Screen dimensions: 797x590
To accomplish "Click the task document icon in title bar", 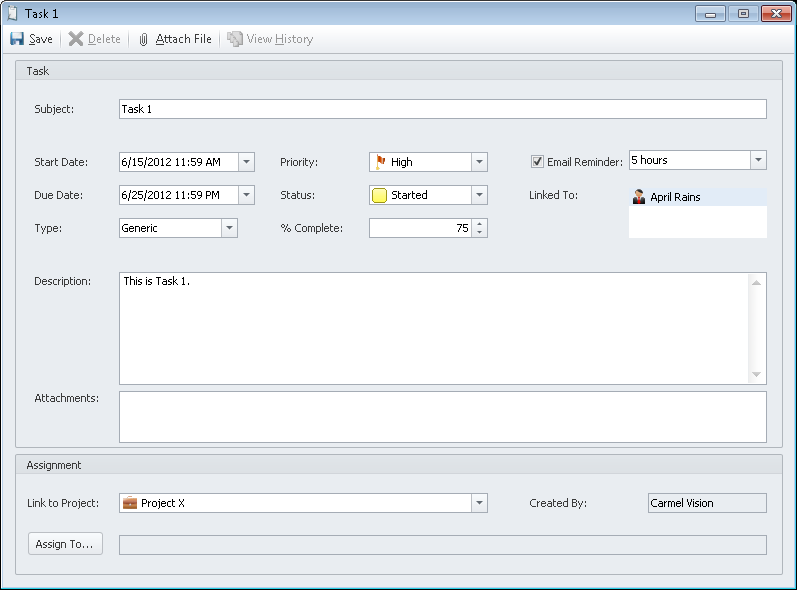I will [12, 13].
